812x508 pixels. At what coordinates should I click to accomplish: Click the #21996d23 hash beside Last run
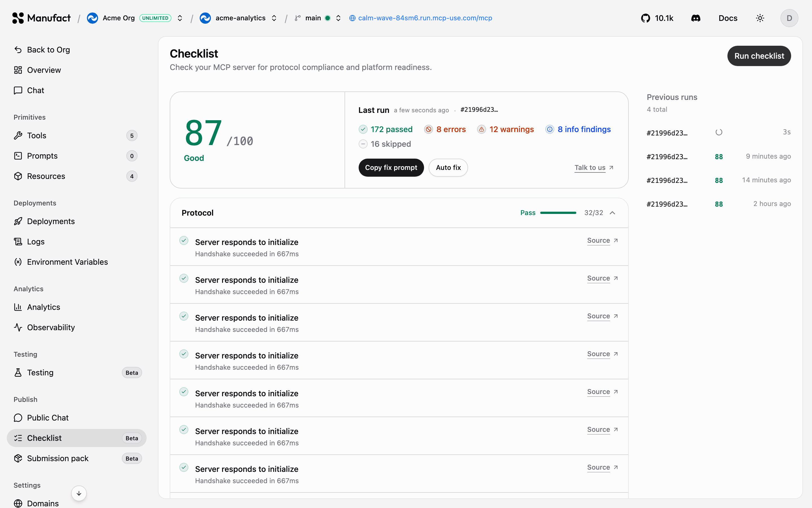(x=479, y=110)
